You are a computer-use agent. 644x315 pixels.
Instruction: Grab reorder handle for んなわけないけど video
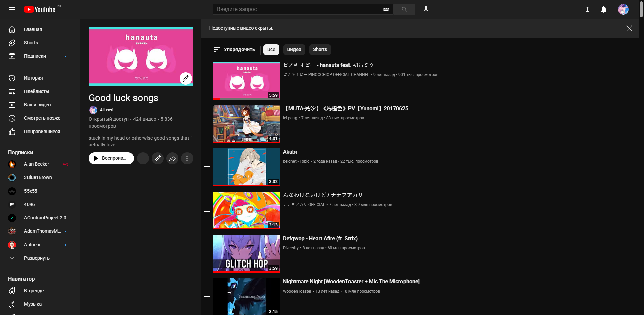pyautogui.click(x=207, y=211)
